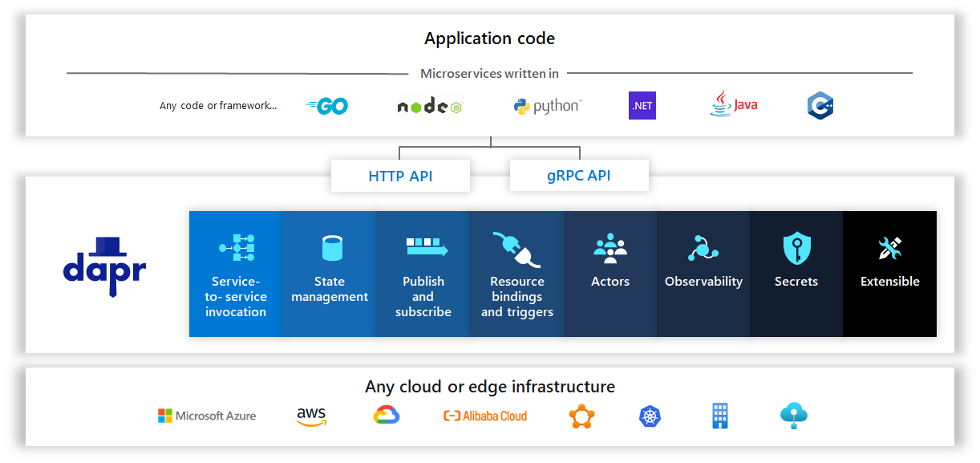980x463 pixels.
Task: Click the Kubernetes wheel icon
Action: [650, 416]
